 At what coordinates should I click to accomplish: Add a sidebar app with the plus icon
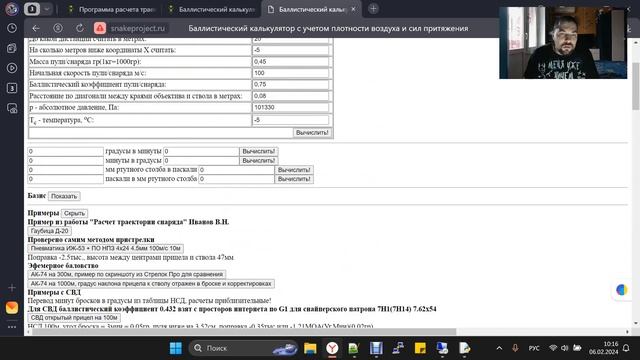tap(12, 288)
